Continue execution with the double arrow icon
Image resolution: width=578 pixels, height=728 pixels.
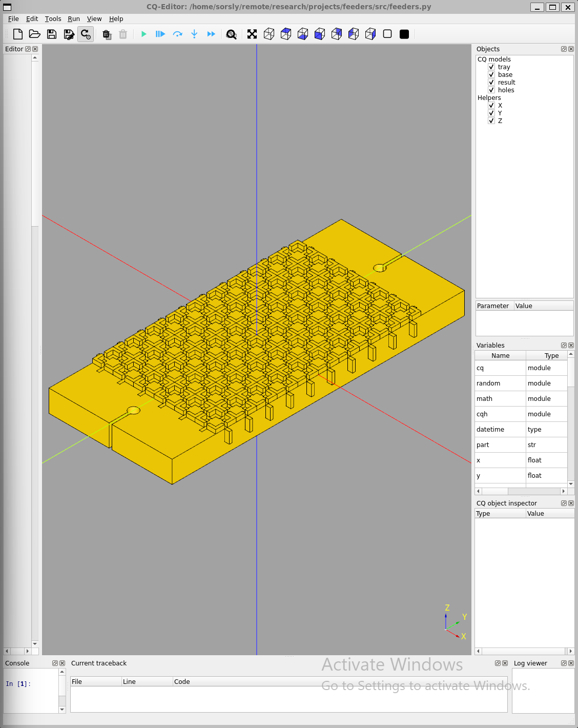(x=211, y=34)
